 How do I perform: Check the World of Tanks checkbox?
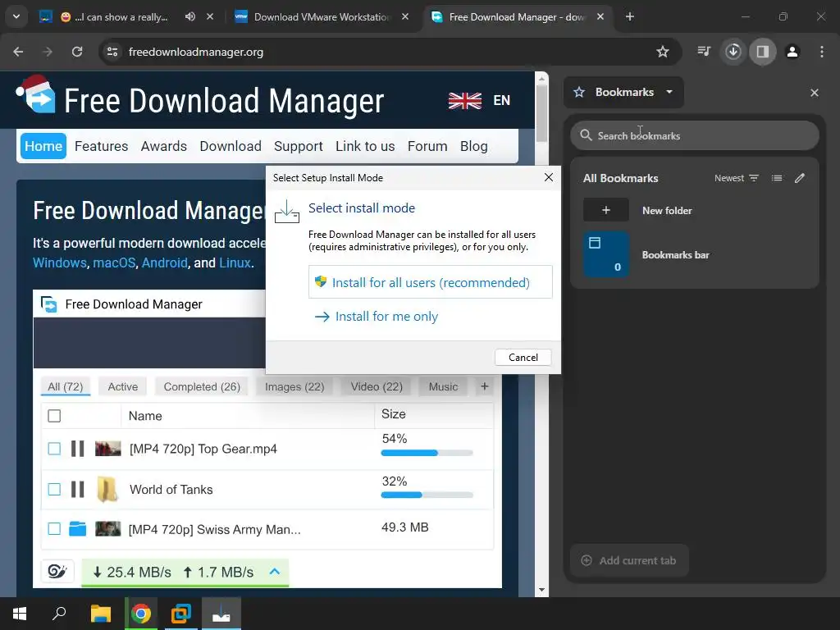point(54,489)
